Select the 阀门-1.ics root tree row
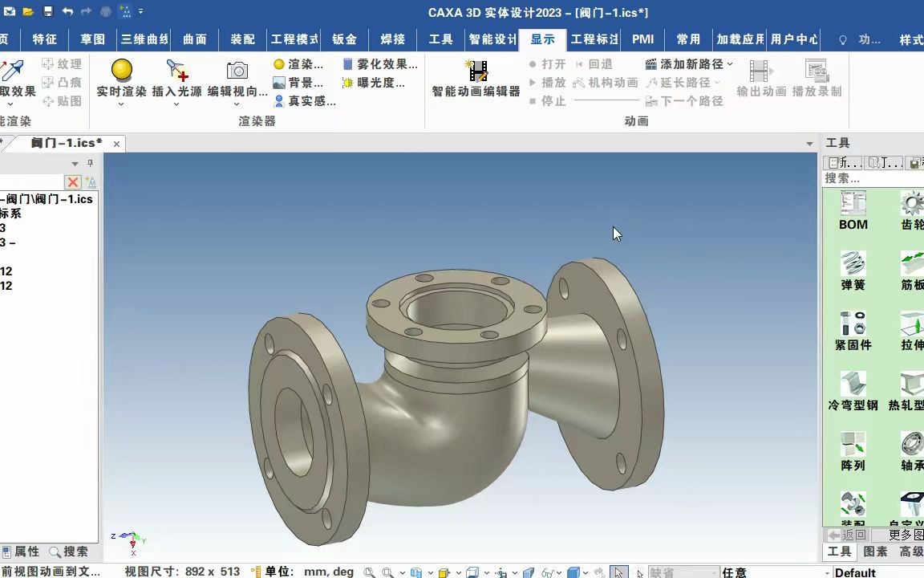The height and width of the screenshot is (578, 924). [x=47, y=199]
